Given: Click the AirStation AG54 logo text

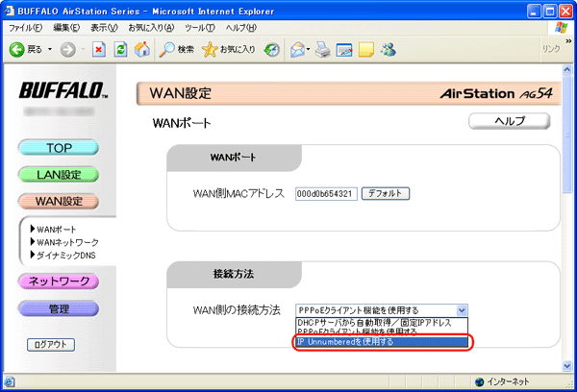Looking at the screenshot, I should coord(496,93).
